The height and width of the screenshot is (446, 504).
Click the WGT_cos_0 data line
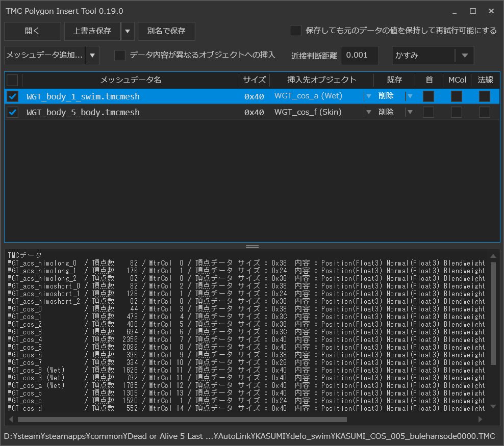pyautogui.click(x=246, y=309)
